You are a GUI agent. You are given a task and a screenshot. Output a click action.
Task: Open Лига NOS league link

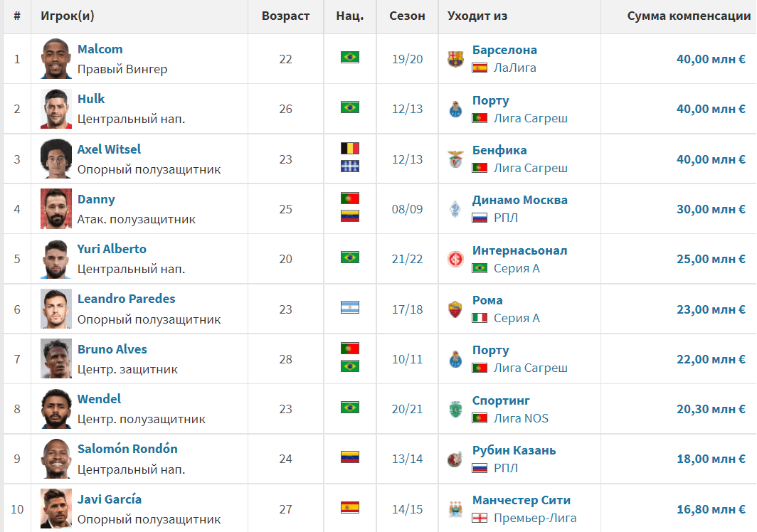tap(521, 418)
